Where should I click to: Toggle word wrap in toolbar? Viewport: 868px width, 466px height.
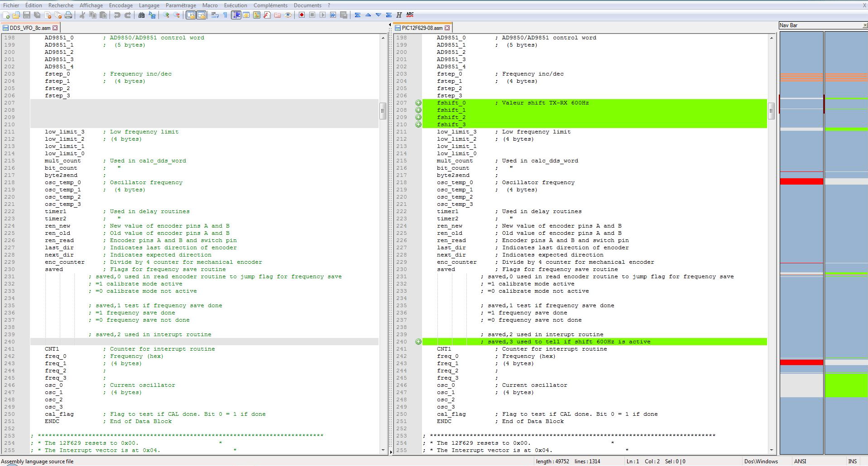tap(215, 15)
